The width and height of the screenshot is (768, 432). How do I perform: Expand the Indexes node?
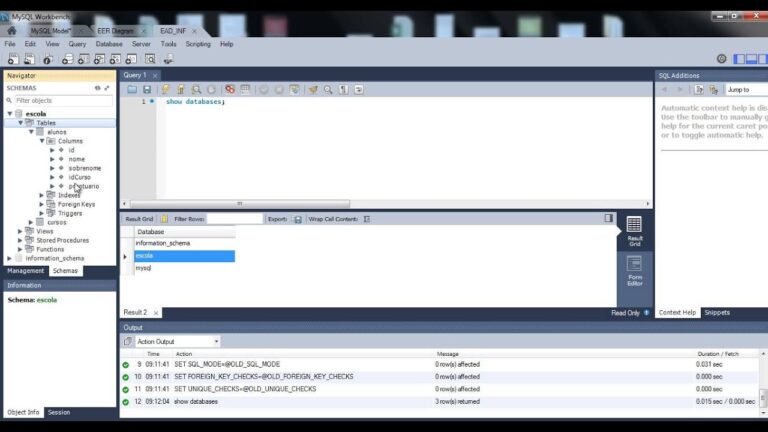coord(42,195)
